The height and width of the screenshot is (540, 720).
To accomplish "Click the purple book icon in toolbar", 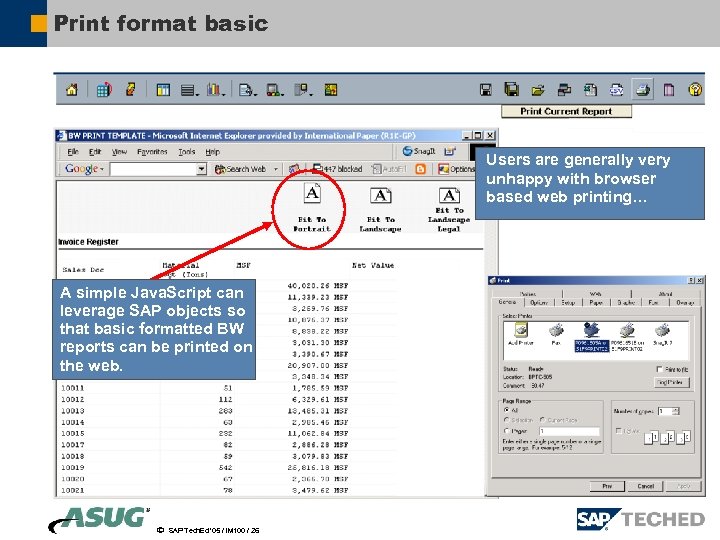I will (669, 90).
